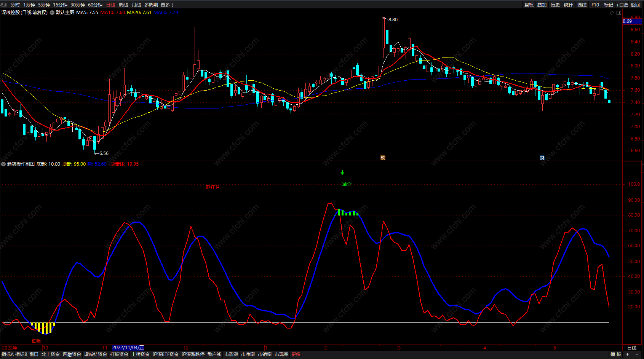Select the 1分钟 period tab
The width and height of the screenshot is (644, 359).
point(29,5)
